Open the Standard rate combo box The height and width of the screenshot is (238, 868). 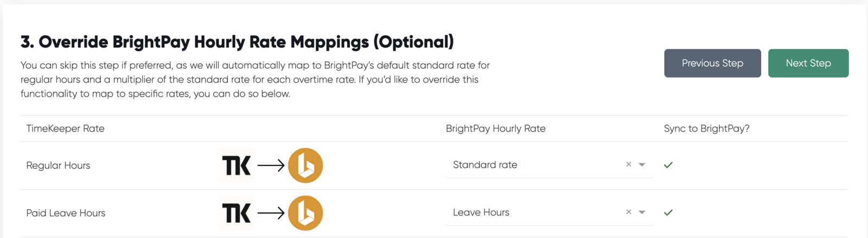tap(549, 165)
